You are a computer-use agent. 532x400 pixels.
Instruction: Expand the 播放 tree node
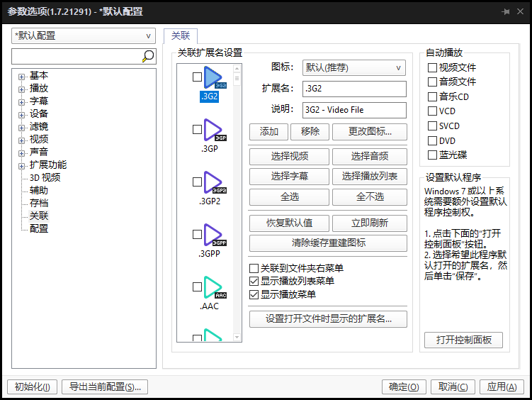[x=22, y=89]
